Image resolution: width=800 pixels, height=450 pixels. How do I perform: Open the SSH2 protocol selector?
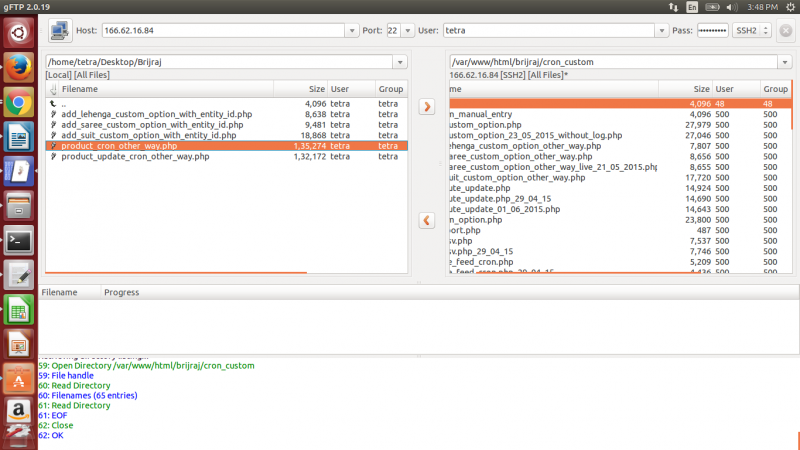[752, 31]
